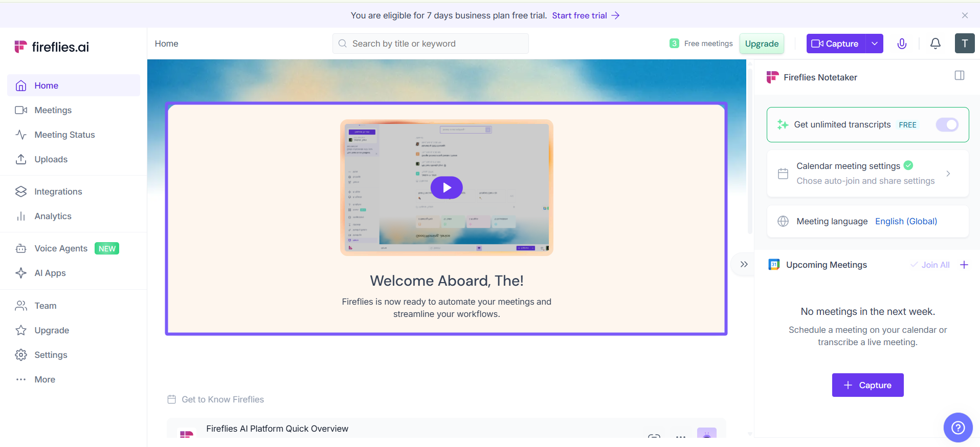Click the search by title or keyword field
This screenshot has height=447, width=980.
tap(431, 44)
